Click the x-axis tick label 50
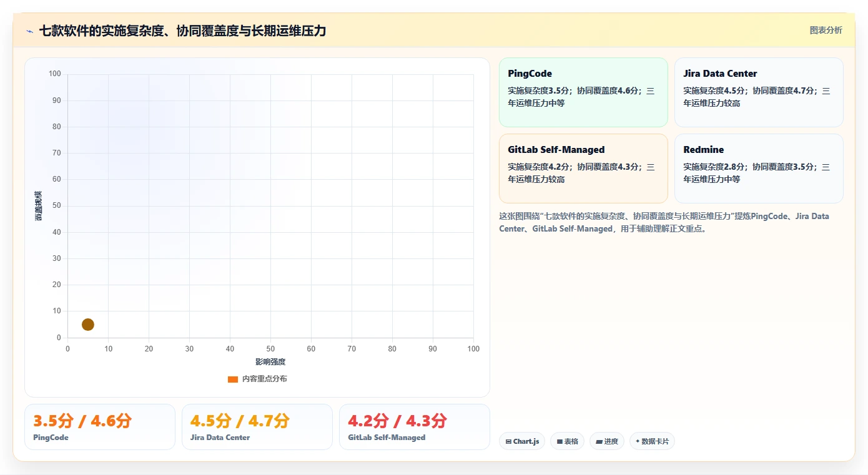Viewport: 868px width, 475px height. (270, 349)
